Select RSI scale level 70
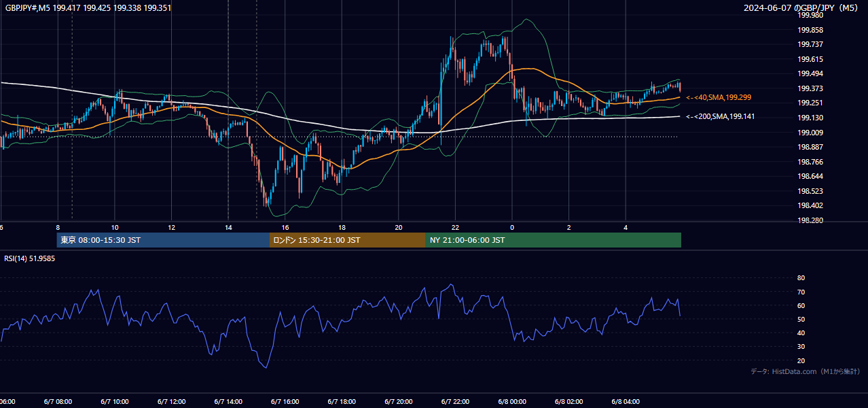This screenshot has width=868, height=408. (801, 292)
